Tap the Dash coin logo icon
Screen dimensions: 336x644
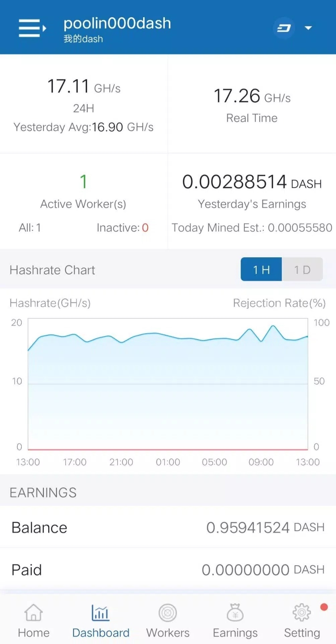pos(284,28)
